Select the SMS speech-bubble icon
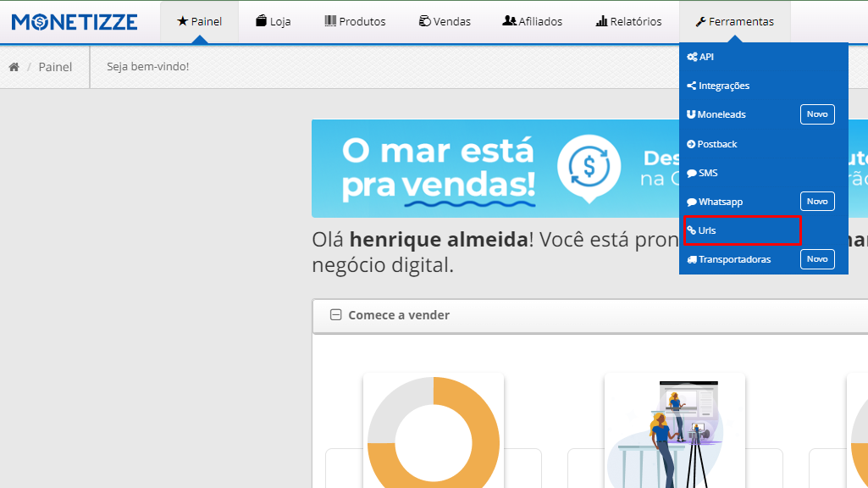Image resolution: width=868 pixels, height=488 pixels. pyautogui.click(x=693, y=172)
